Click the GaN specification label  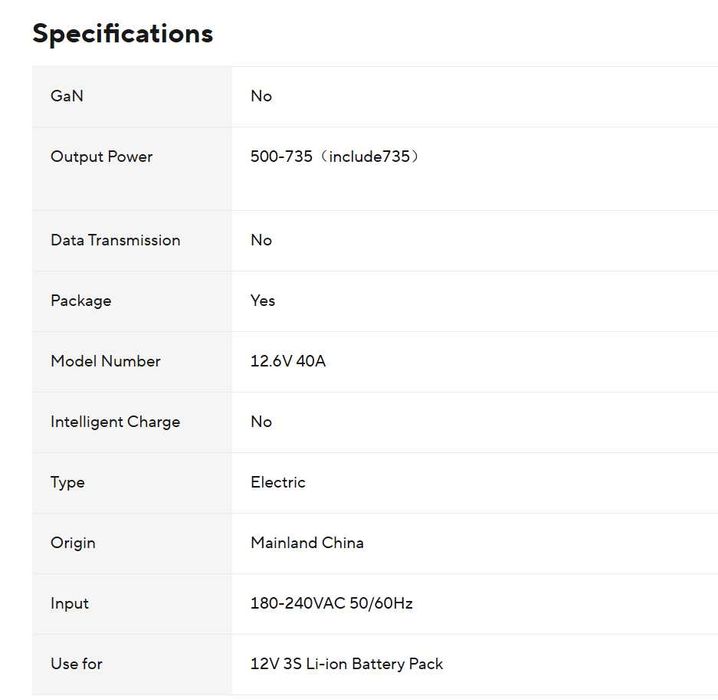(x=67, y=96)
